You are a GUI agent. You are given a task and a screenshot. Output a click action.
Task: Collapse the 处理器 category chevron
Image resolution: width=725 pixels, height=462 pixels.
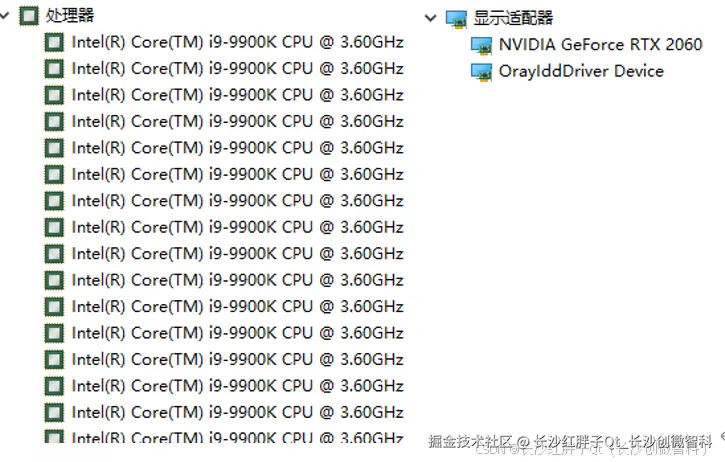pos(5,16)
